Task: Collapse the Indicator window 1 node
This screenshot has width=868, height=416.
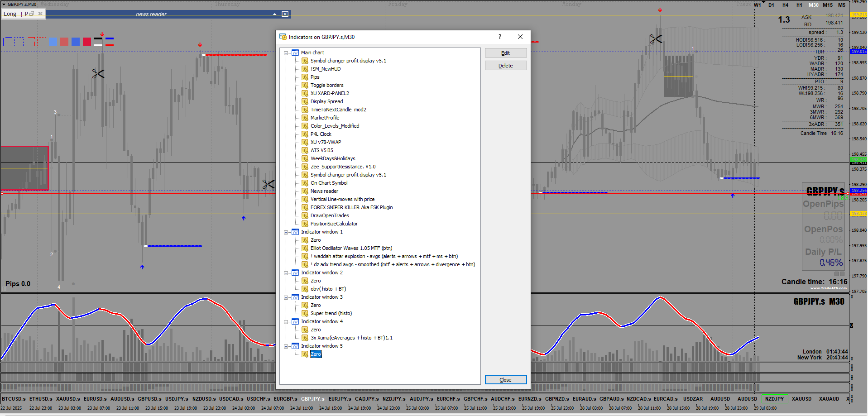Action: click(286, 232)
